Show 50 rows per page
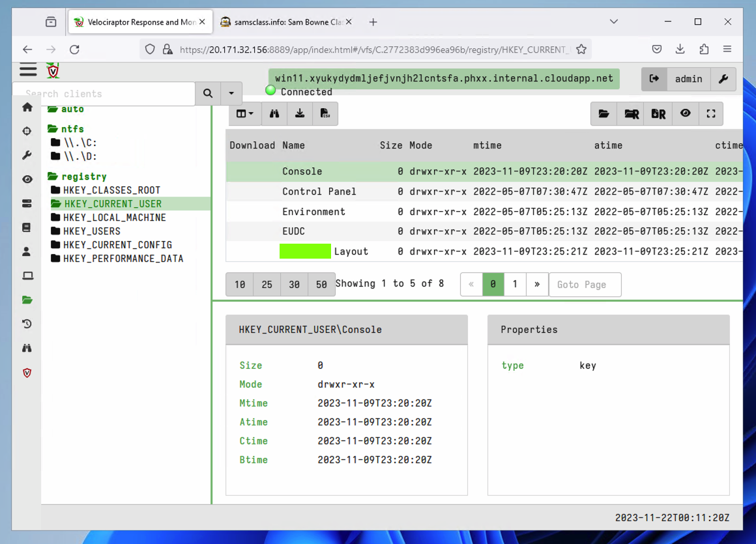The width and height of the screenshot is (756, 544). click(x=321, y=284)
